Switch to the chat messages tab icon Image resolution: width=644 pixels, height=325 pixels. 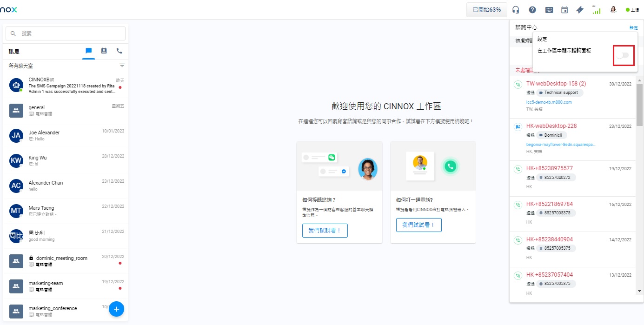89,51
